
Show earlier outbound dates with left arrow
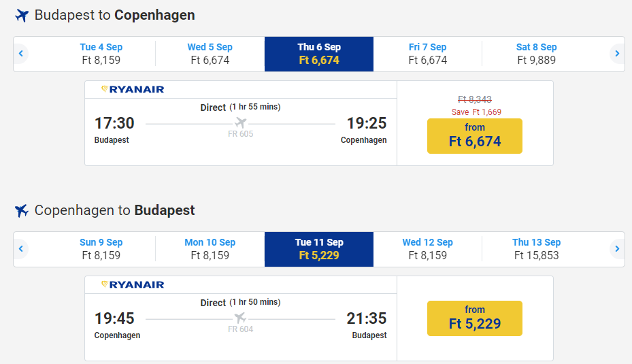(21, 54)
